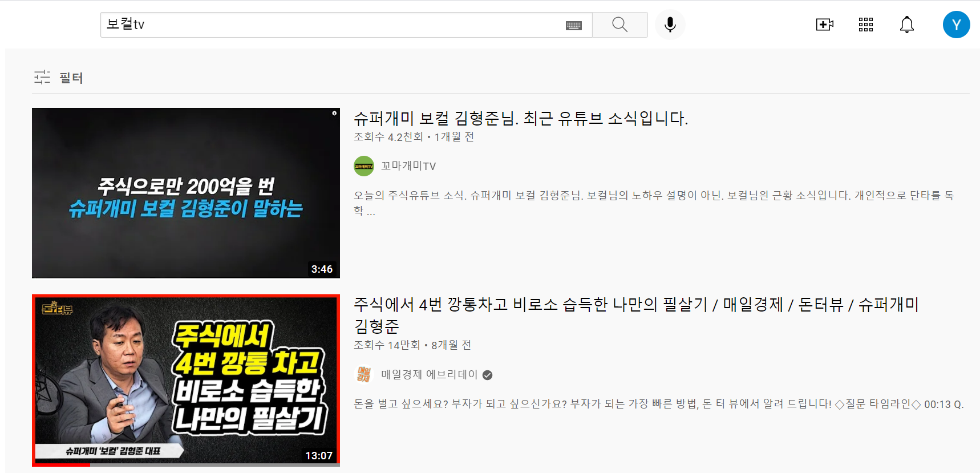
Task: Open the 꼬마개미TV channel name link
Action: pyautogui.click(x=408, y=166)
